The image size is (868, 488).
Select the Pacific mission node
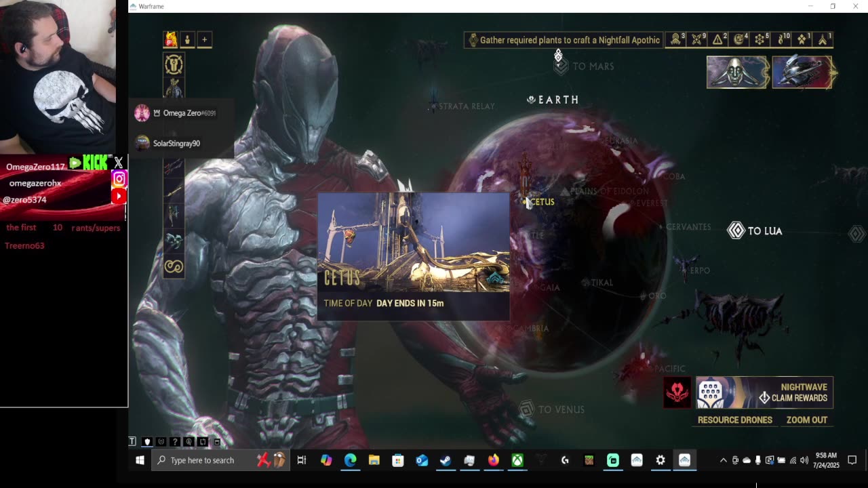669,369
